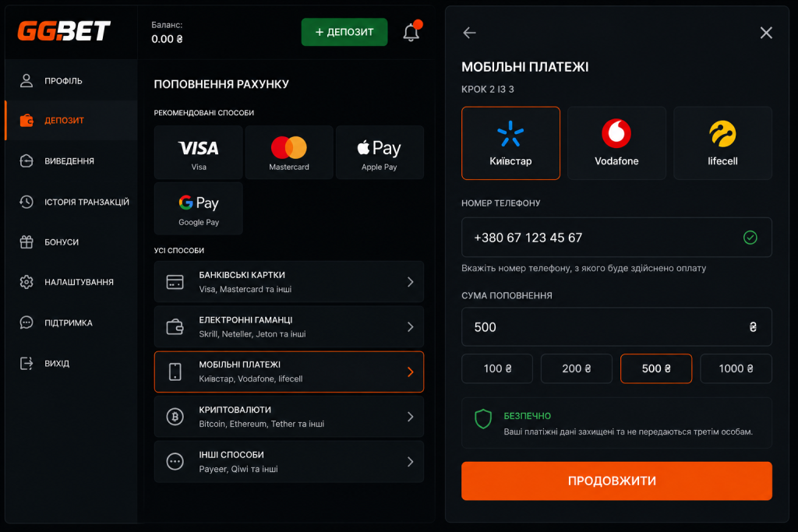Open Виведення in sidebar menu
The height and width of the screenshot is (532, 798).
pos(71,161)
